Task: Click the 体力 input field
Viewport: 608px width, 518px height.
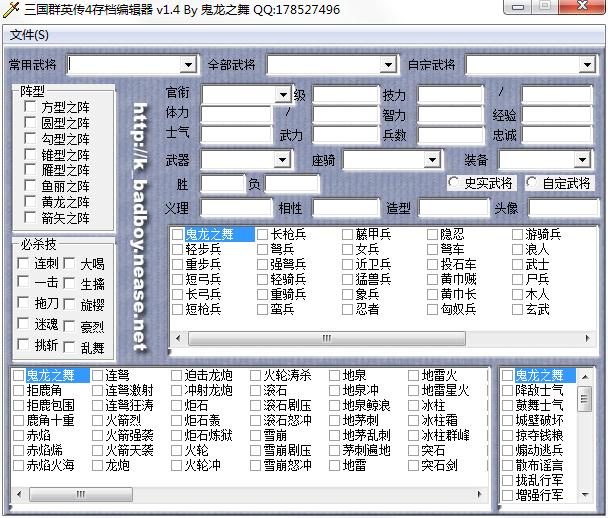Action: (x=237, y=114)
